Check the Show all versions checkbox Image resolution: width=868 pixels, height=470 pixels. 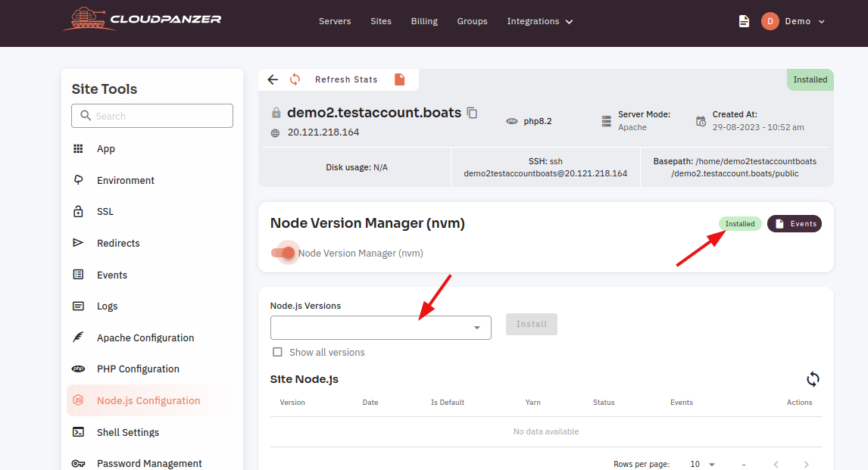click(277, 352)
